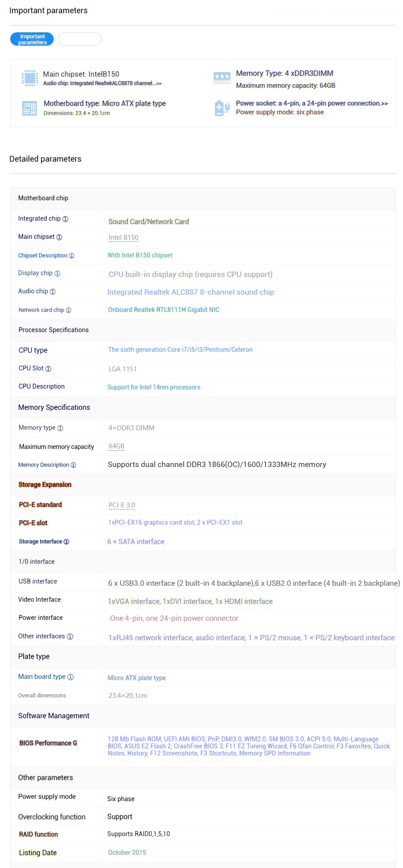Click the Plate type section header
The height and width of the screenshot is (868, 403).
34,656
